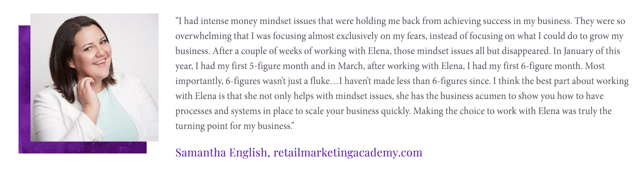Click the purple strip beneath the photo
This screenshot has width=644, height=172.
[x=89, y=147]
